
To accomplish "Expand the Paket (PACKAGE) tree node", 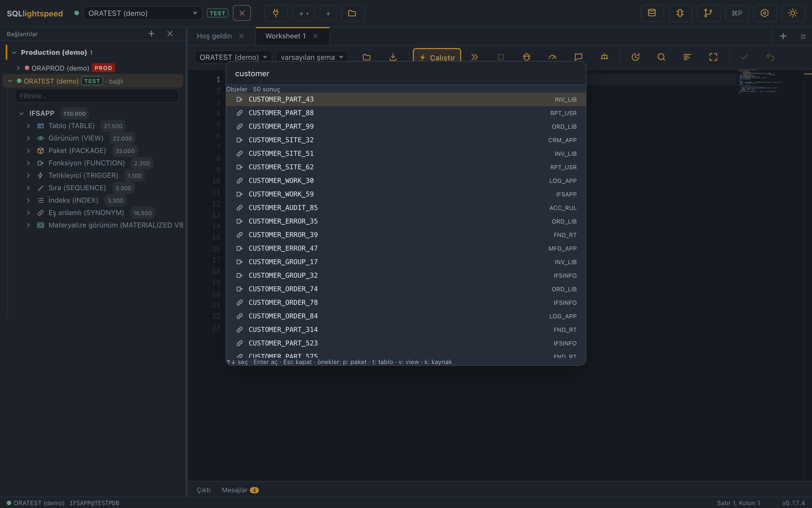I will click(28, 151).
